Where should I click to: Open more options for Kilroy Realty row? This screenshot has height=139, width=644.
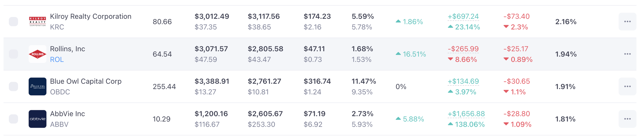point(627,22)
